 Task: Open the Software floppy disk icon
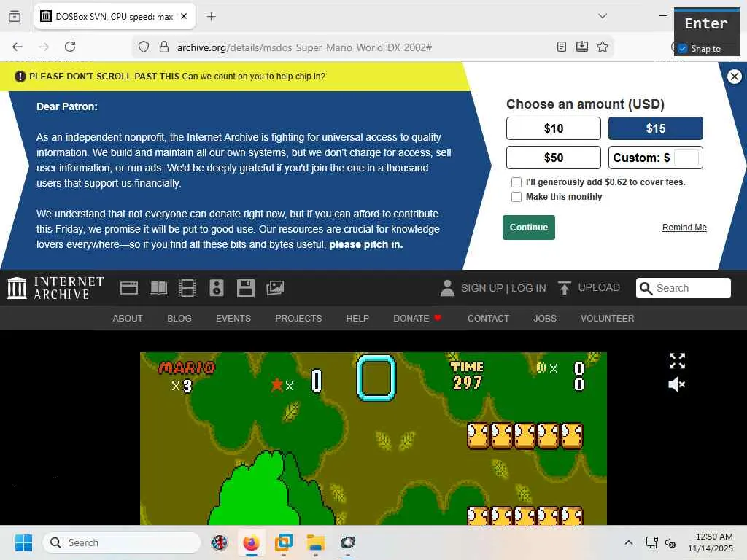click(x=246, y=288)
